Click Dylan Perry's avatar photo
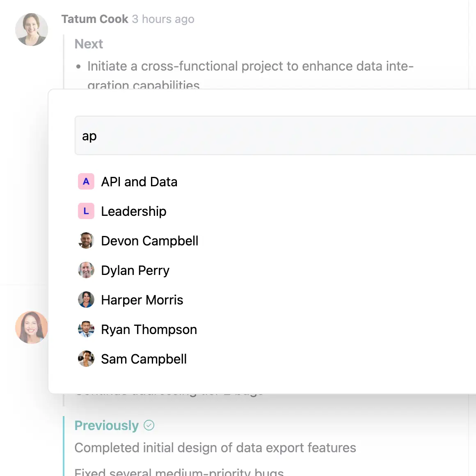 point(86,270)
